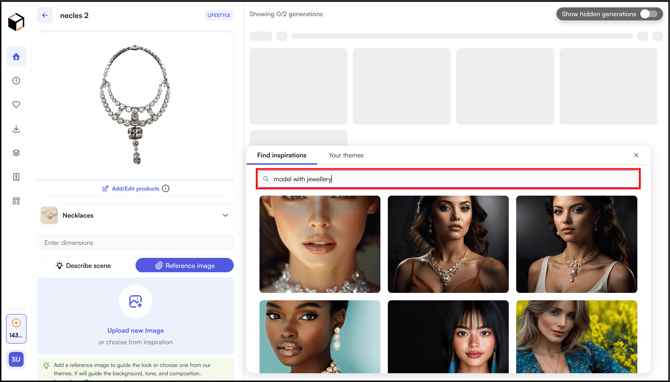Click the Add/Edit products link
670x382 pixels.
click(131, 188)
